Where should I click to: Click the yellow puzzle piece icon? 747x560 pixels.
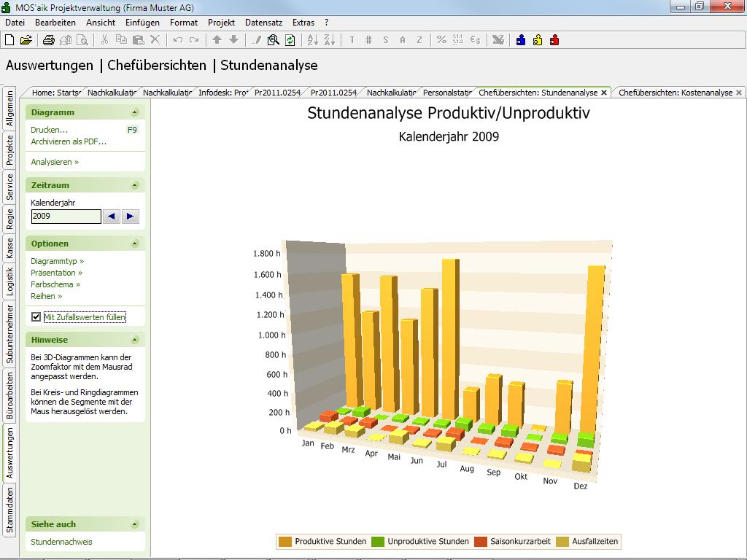(538, 40)
